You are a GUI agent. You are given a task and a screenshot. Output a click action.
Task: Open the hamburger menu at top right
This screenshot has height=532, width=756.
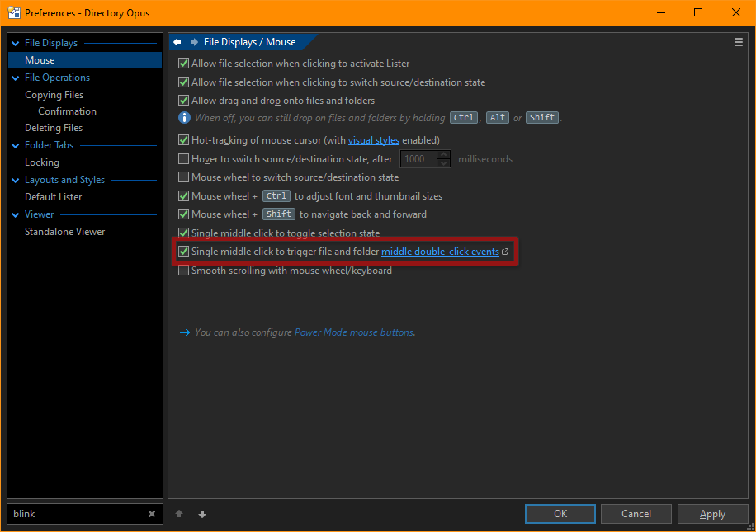tap(738, 42)
